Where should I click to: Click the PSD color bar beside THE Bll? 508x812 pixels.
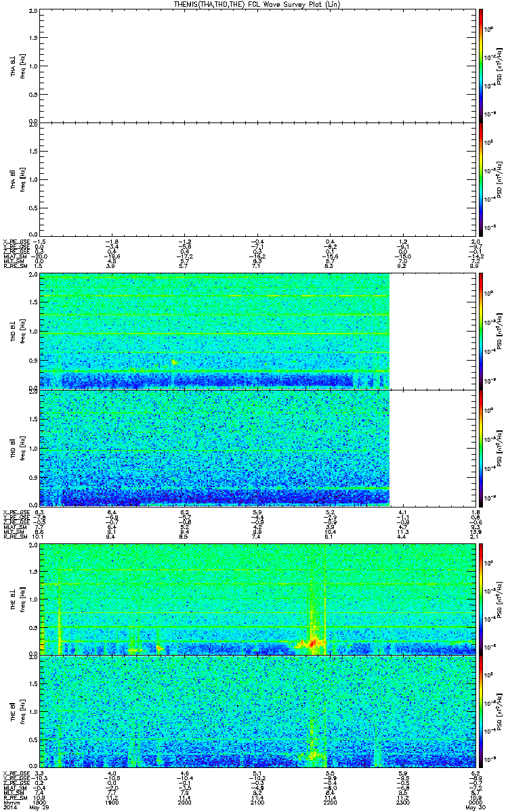pyautogui.click(x=482, y=711)
